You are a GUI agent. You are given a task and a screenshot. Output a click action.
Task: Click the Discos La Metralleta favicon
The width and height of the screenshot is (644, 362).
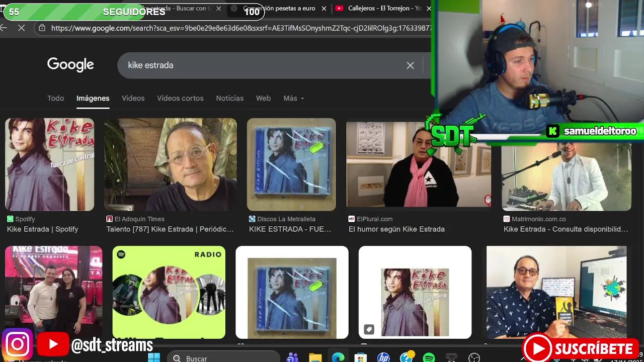[252, 219]
